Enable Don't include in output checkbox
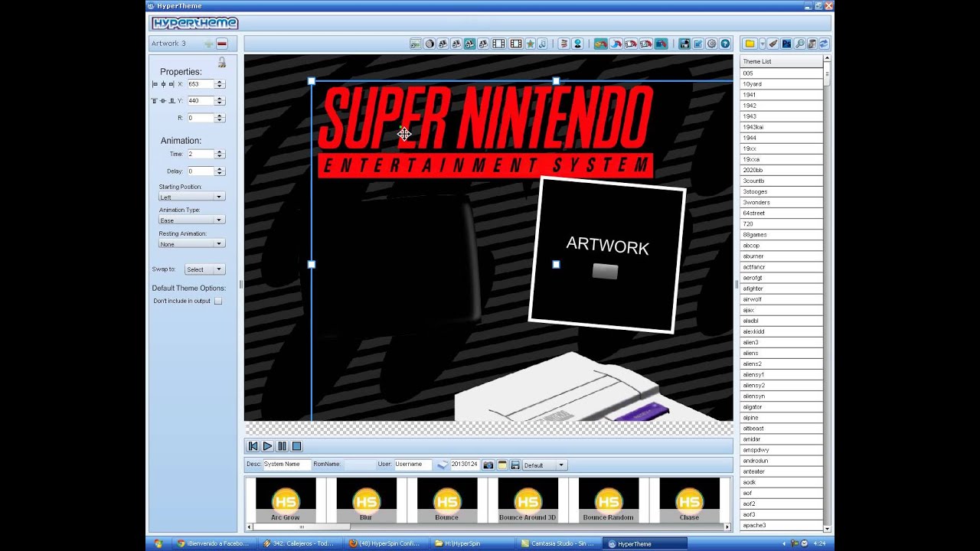The image size is (980, 551). [218, 301]
